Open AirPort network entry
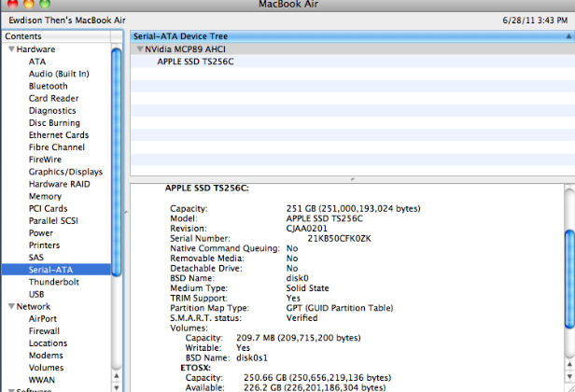575x392 pixels. [x=43, y=318]
